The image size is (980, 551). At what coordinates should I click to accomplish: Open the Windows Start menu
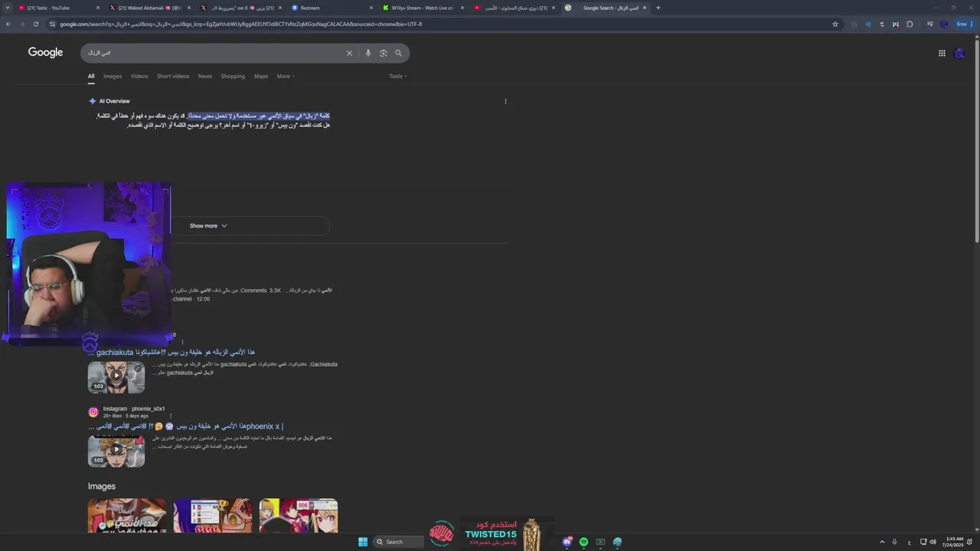click(x=363, y=542)
